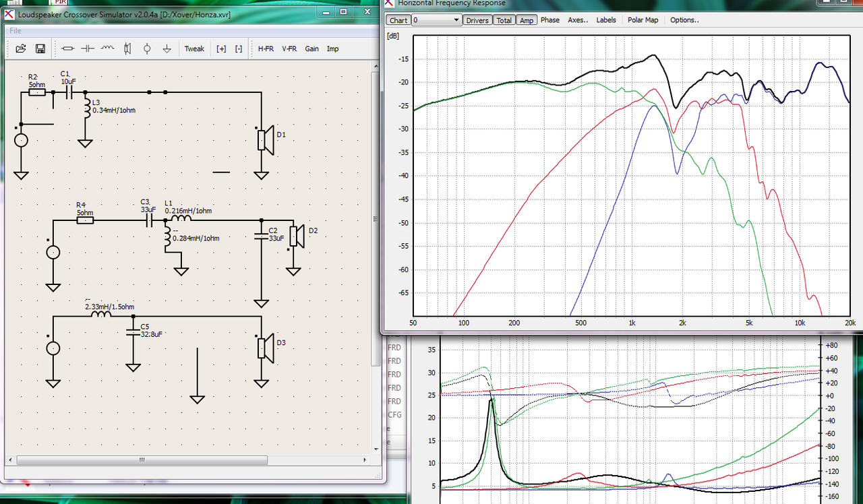Open the H-FR horizontal response window
863x504 pixels.
(266, 49)
